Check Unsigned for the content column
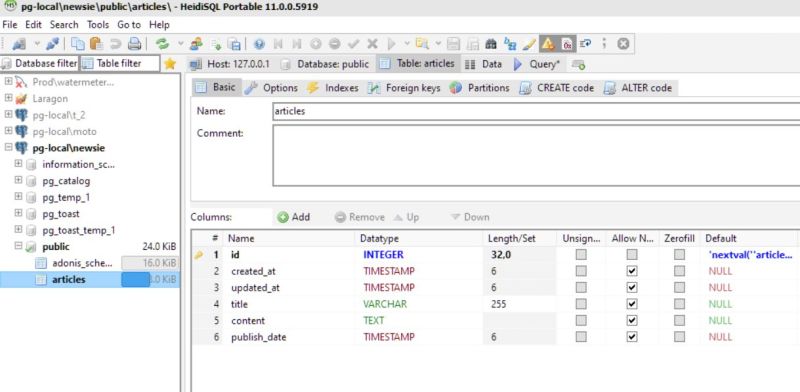 pyautogui.click(x=581, y=321)
